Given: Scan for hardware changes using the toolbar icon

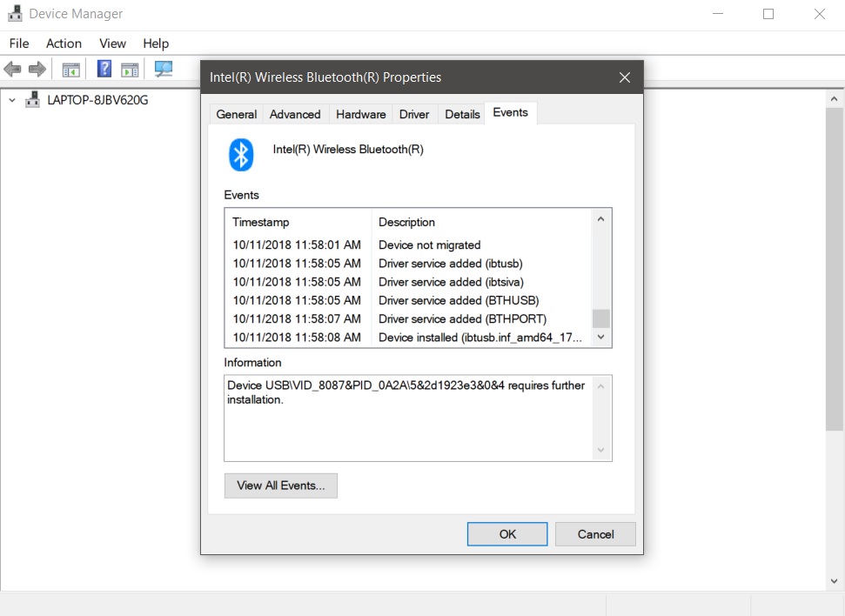Looking at the screenshot, I should 163,68.
